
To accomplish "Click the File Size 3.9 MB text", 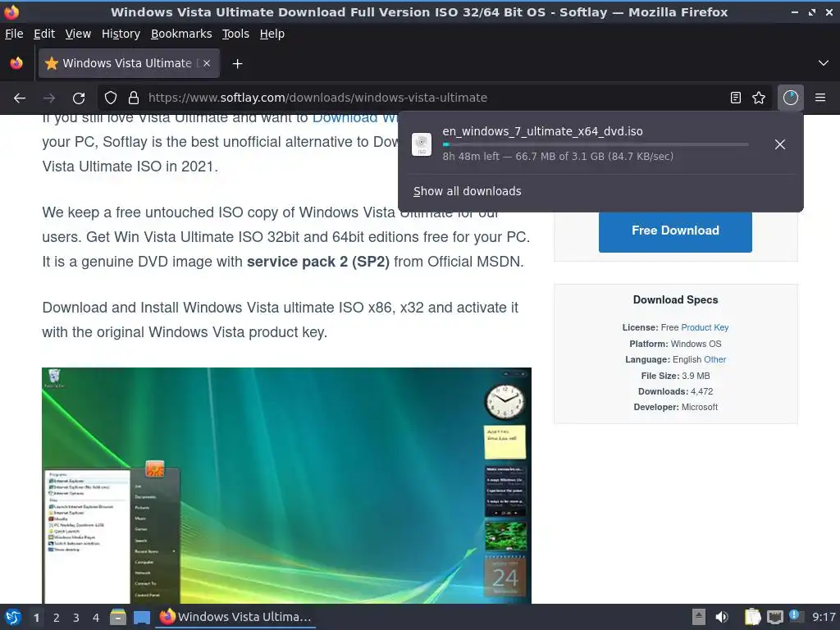I will 675,376.
